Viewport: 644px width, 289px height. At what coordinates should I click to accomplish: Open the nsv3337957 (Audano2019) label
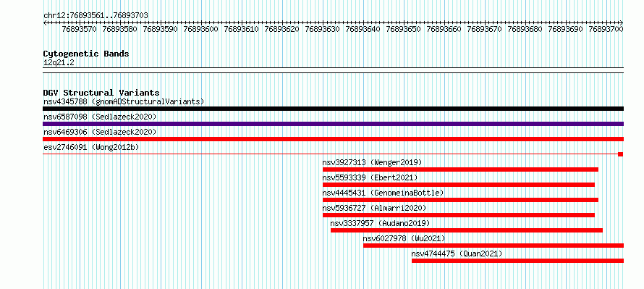[x=381, y=223]
